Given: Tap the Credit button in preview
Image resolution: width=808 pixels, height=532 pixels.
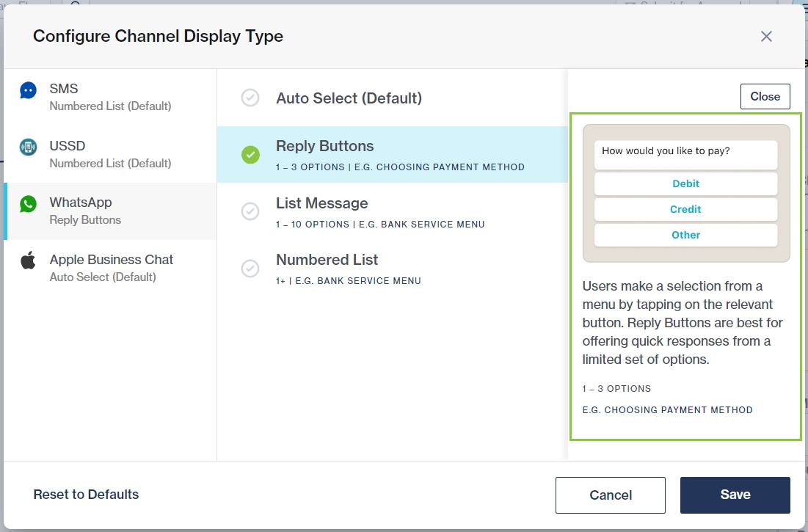Looking at the screenshot, I should tap(685, 209).
